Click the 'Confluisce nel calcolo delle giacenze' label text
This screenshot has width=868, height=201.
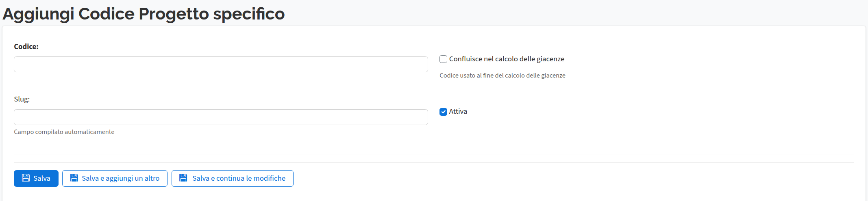[x=506, y=59]
